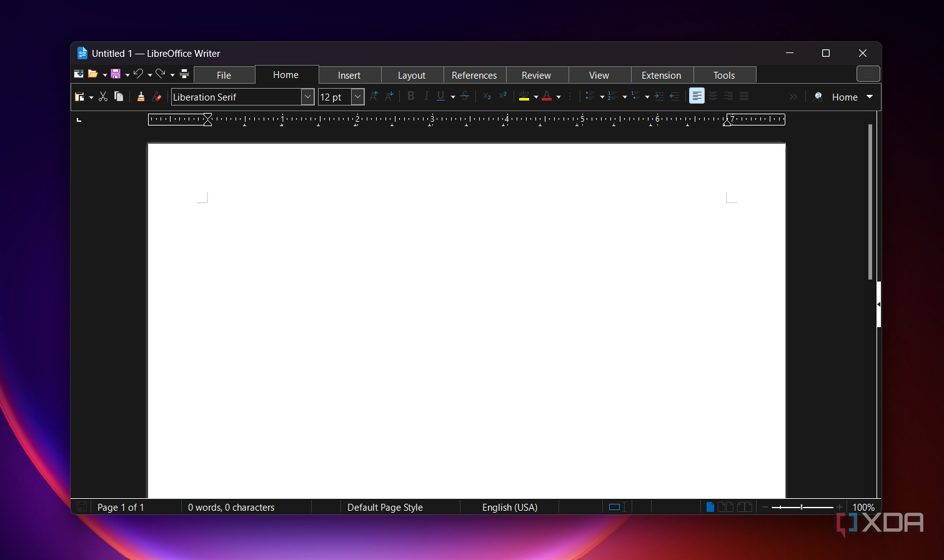Activate the Clone Formatting paintbrush
Viewport: 944px width, 560px height.
[x=141, y=96]
